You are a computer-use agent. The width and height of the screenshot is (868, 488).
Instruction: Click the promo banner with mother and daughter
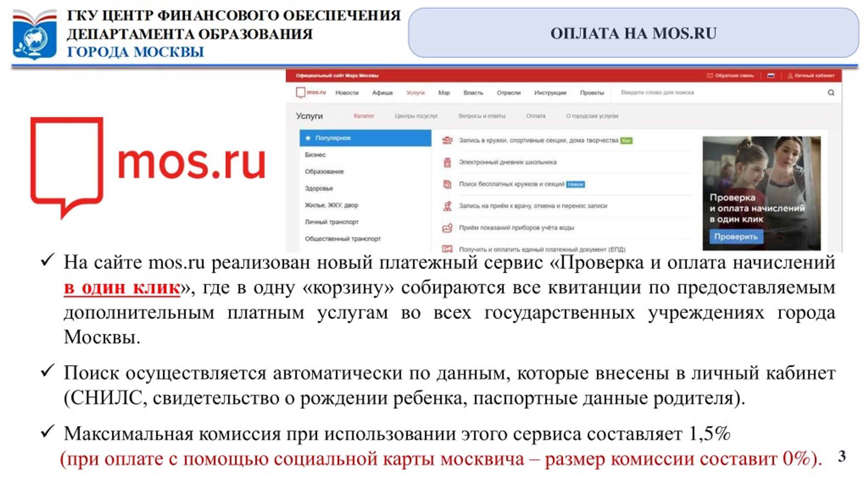pos(762,193)
